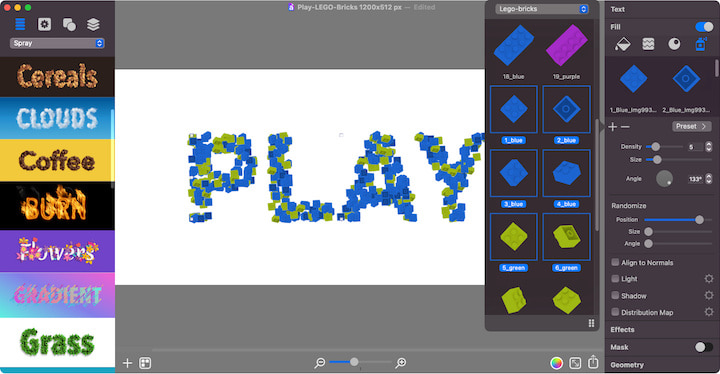Select the wavy texture fill type

(648, 44)
